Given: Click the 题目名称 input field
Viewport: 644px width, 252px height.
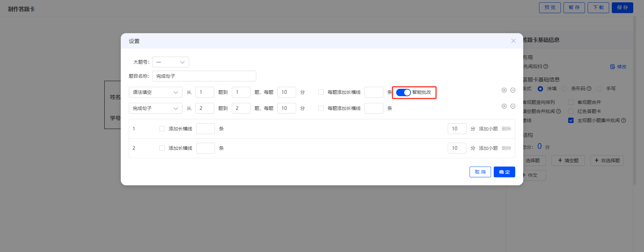Looking at the screenshot, I should (x=204, y=76).
